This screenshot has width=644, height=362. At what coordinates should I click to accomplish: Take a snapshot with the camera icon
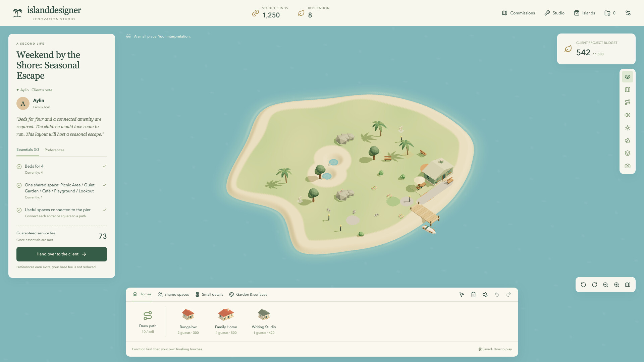pos(627,166)
